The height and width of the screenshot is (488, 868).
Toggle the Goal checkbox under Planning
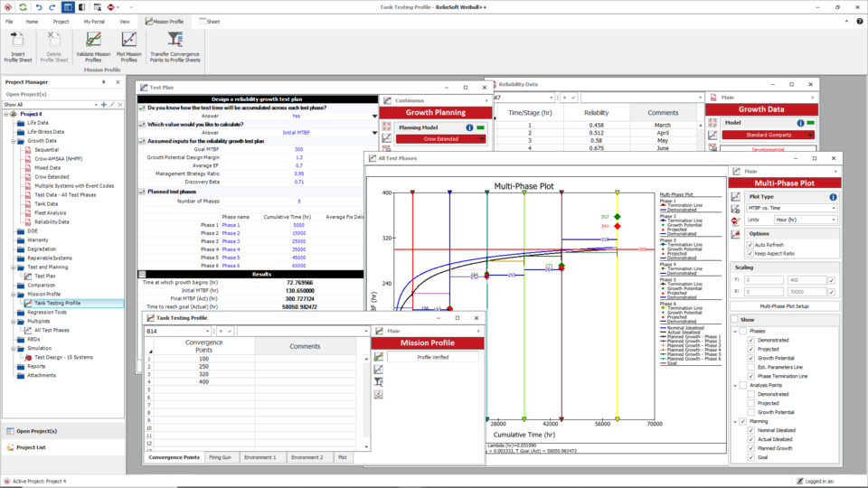[751, 457]
